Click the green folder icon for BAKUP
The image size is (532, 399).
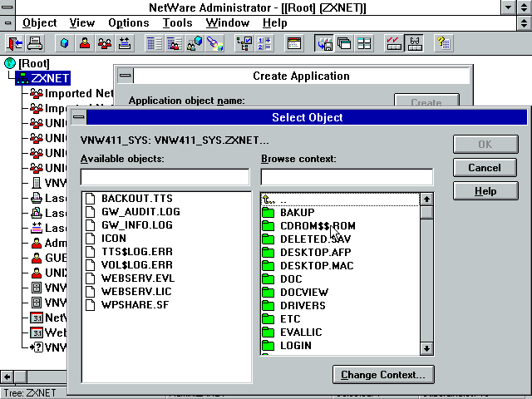[x=268, y=213]
